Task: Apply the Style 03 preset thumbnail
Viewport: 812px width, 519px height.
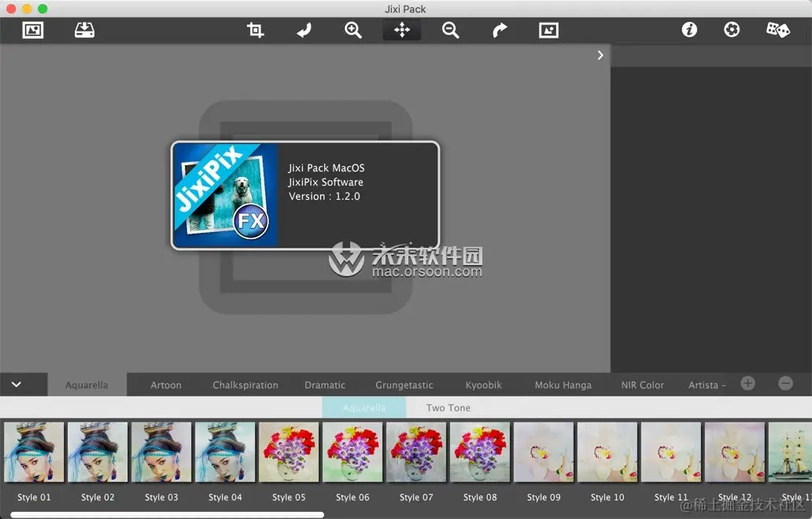Action: pos(161,452)
